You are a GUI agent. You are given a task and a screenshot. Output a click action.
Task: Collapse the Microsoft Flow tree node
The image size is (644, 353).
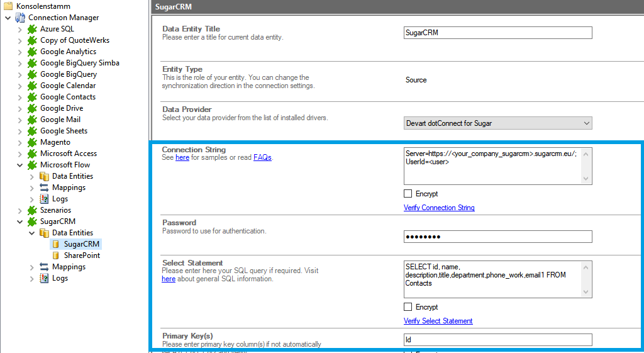click(19, 165)
